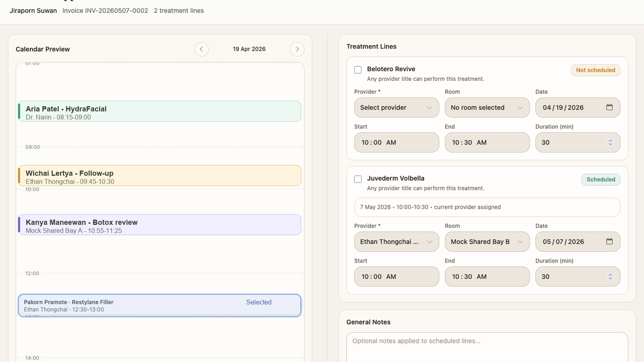Click the Scheduled status badge

(601, 179)
